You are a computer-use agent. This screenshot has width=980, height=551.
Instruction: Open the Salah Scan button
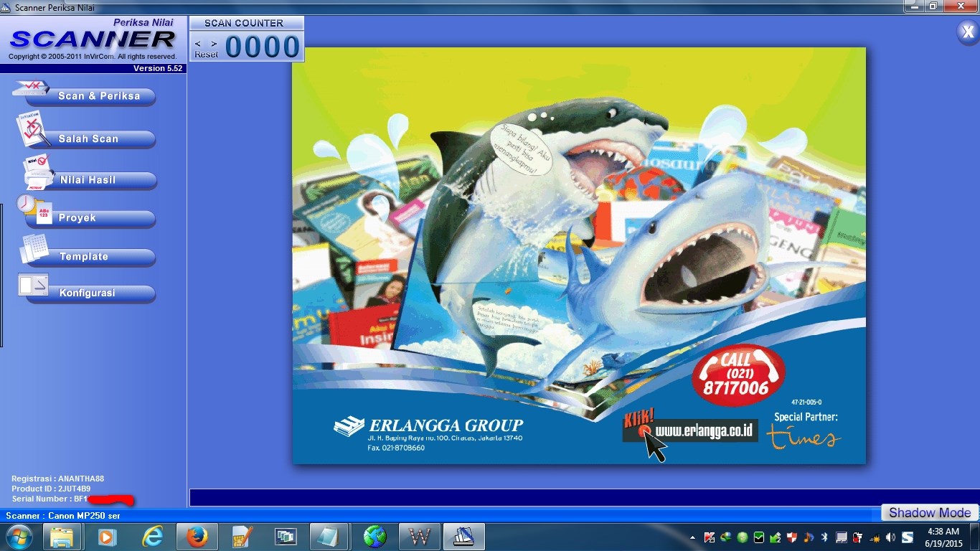(92, 139)
